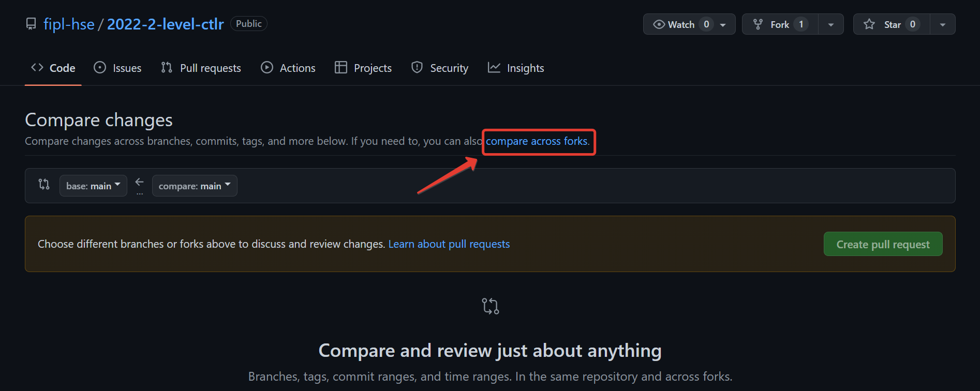Open the fipl-hse organization link
This screenshot has height=391, width=980.
(69, 24)
